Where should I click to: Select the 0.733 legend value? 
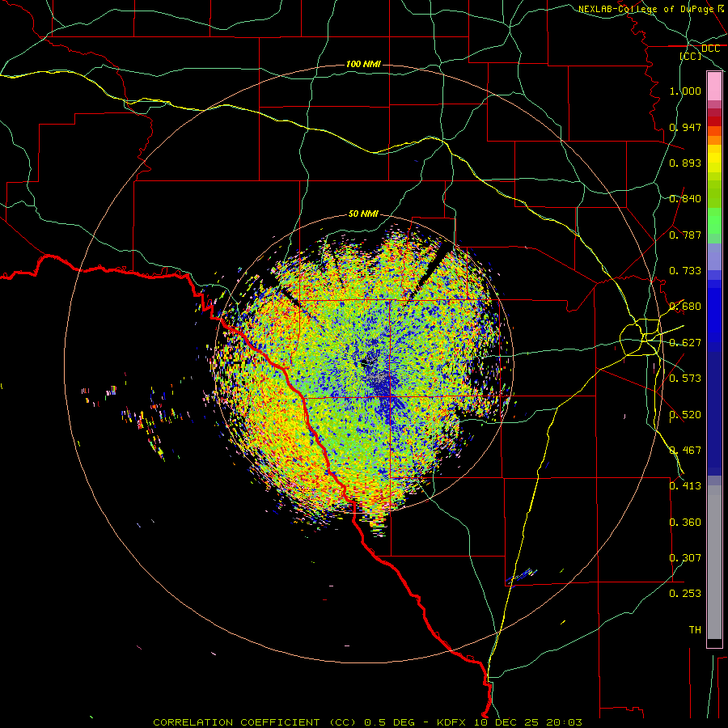(x=685, y=271)
